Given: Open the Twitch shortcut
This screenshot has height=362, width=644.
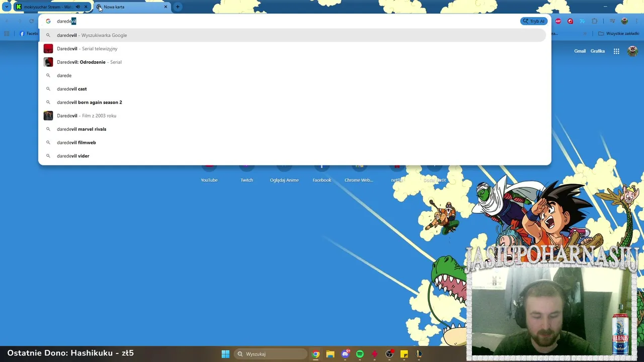Looking at the screenshot, I should pos(247,174).
